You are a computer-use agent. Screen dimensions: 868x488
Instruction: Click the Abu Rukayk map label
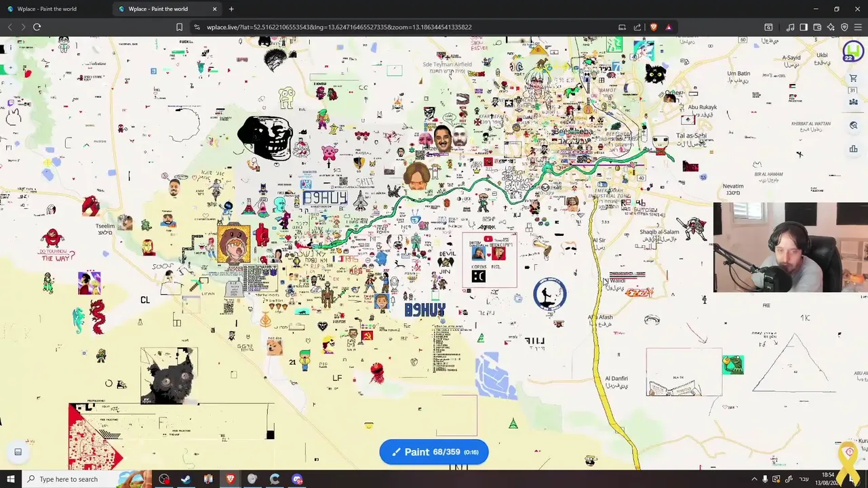[702, 107]
